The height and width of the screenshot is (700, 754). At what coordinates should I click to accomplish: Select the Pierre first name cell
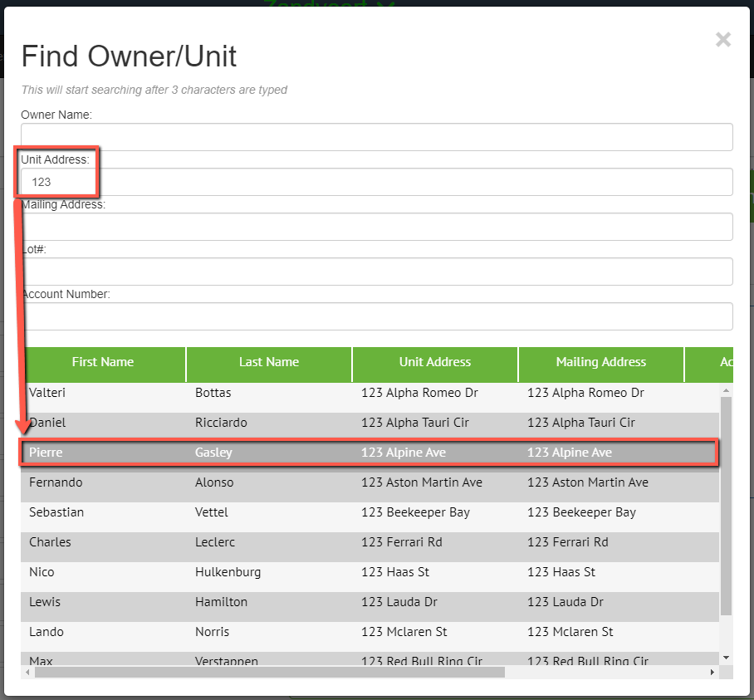(46, 453)
